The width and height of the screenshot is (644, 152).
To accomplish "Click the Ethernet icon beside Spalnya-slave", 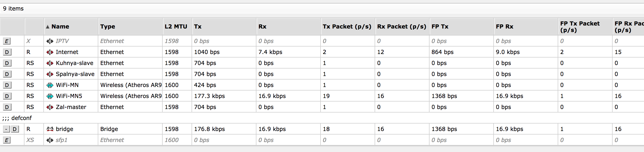I will 50,74.
